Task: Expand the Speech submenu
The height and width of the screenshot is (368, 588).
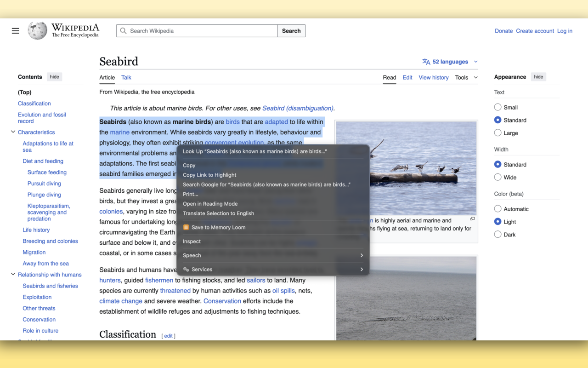Action: tap(273, 255)
